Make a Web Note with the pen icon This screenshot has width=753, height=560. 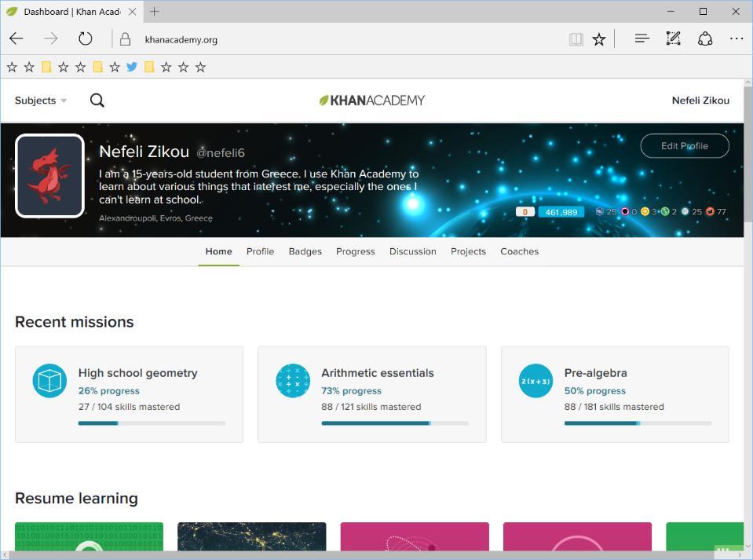click(673, 38)
